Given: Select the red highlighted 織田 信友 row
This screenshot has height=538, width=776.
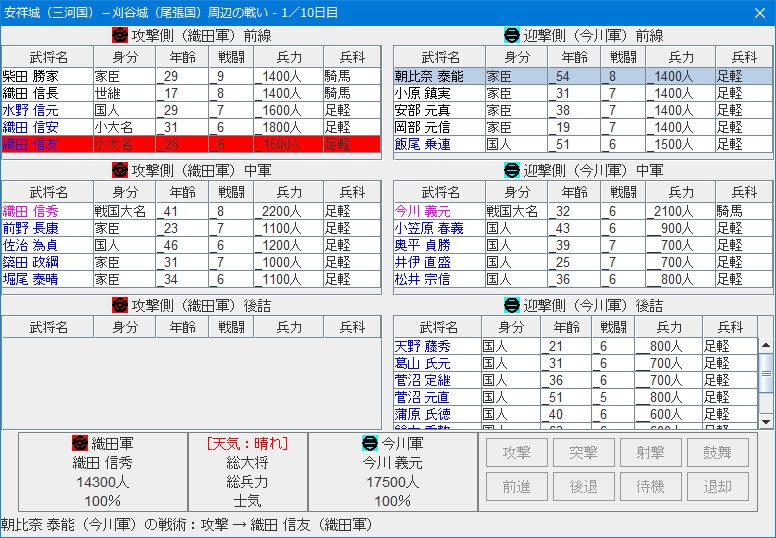Looking at the screenshot, I should 191,145.
